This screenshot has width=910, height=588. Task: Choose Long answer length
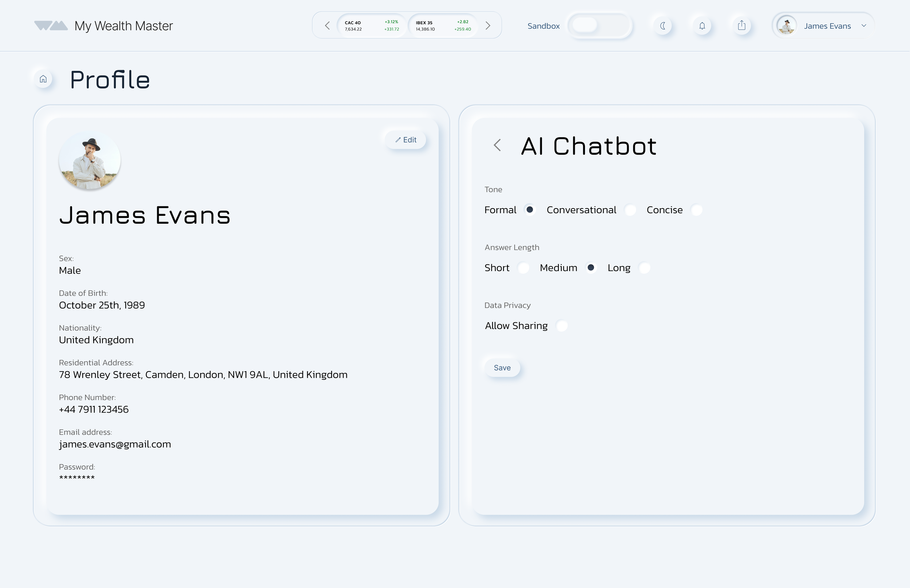644,268
